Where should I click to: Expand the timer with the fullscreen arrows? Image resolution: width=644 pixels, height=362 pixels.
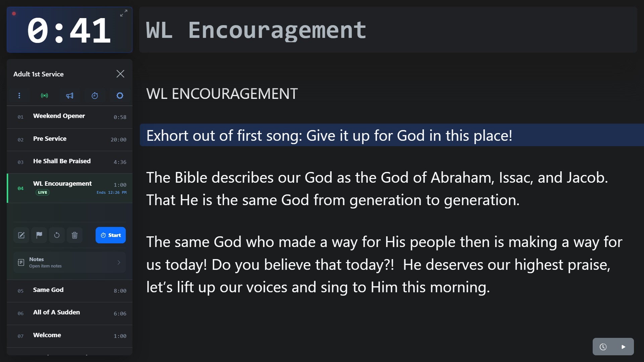click(x=124, y=13)
